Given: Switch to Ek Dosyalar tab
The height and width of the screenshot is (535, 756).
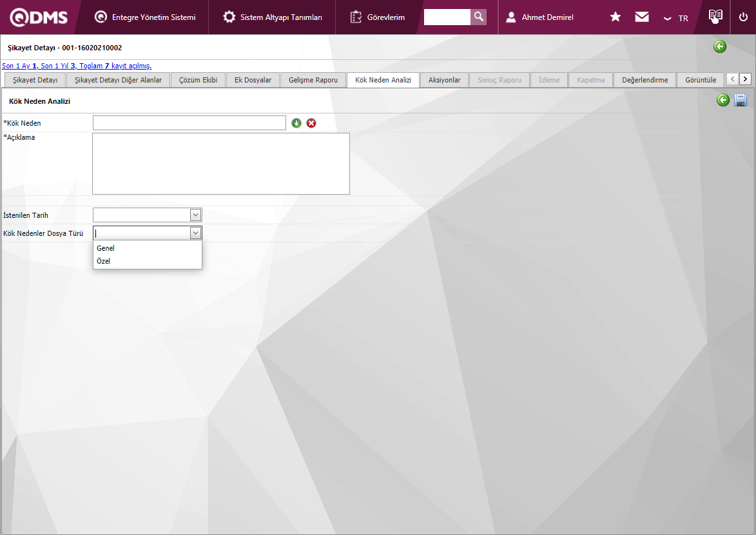Looking at the screenshot, I should click(253, 80).
